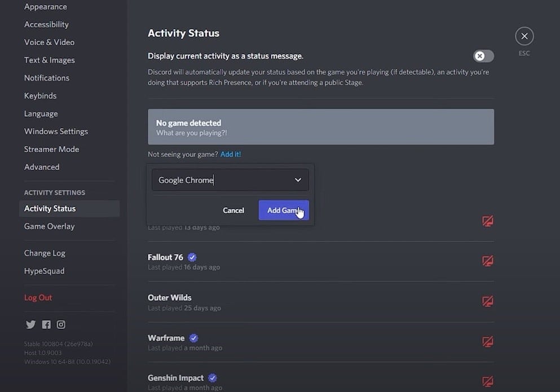Click the Add Game button

[x=284, y=210]
